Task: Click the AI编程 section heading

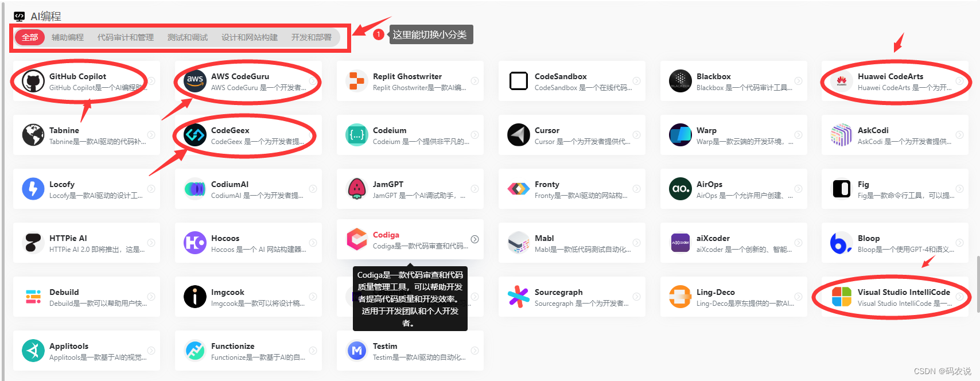Action: (x=46, y=16)
